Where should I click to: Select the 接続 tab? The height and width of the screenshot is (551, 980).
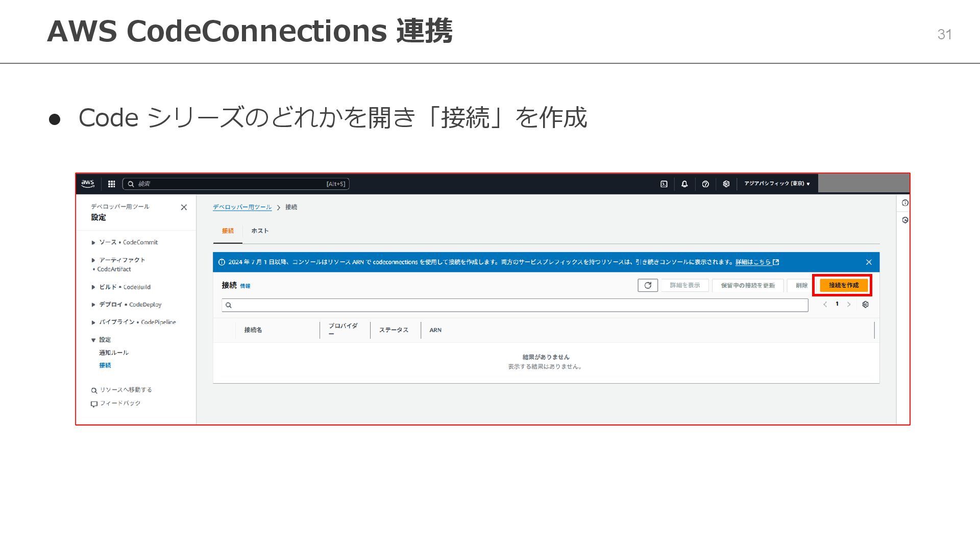pyautogui.click(x=228, y=231)
